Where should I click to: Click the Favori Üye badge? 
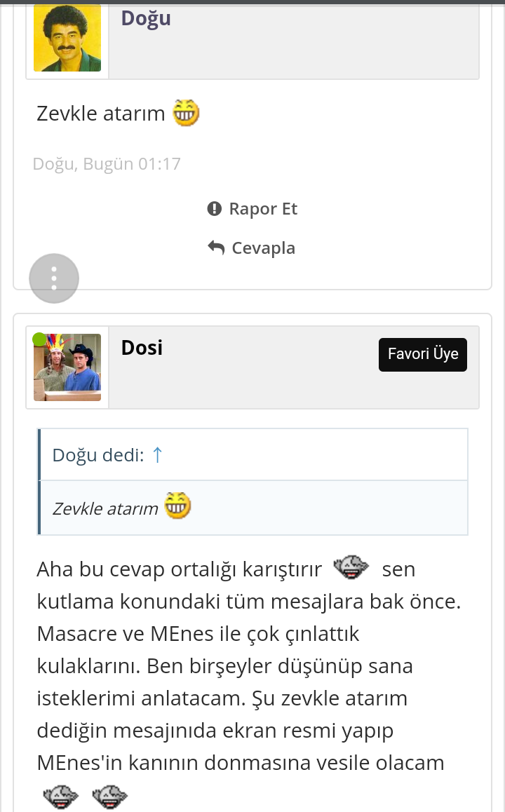pos(423,354)
